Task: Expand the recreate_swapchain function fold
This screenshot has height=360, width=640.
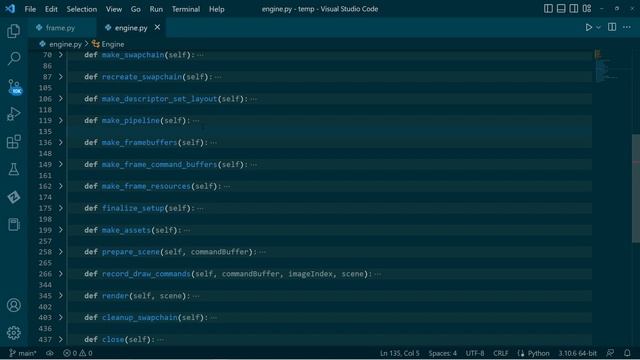Action: [x=61, y=77]
